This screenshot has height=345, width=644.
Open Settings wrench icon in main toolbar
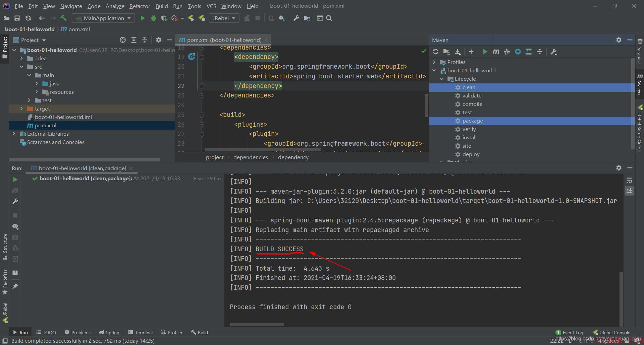296,18
